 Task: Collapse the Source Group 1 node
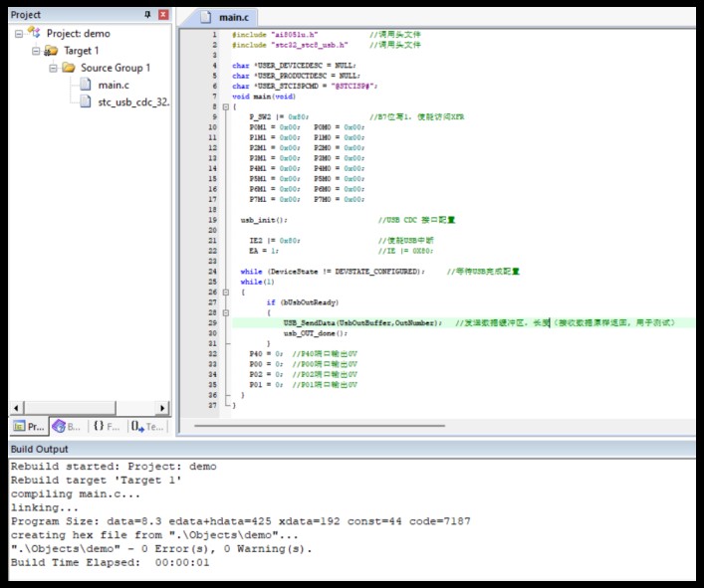53,69
